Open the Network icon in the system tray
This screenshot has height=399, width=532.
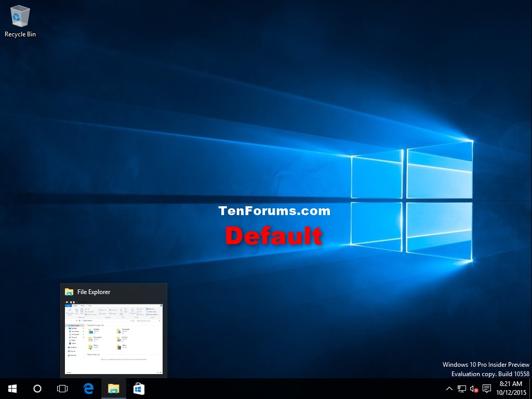coord(461,388)
